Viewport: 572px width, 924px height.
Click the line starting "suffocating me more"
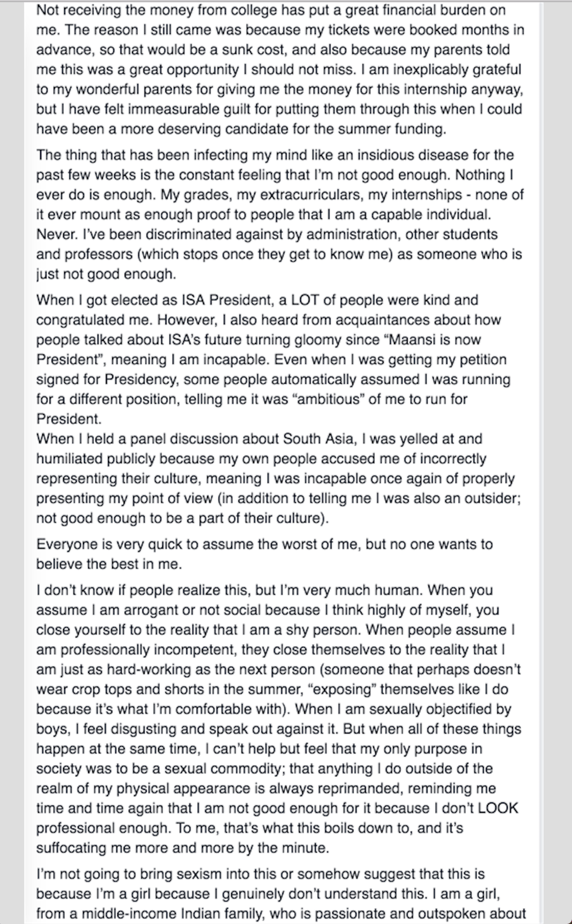tap(182, 847)
